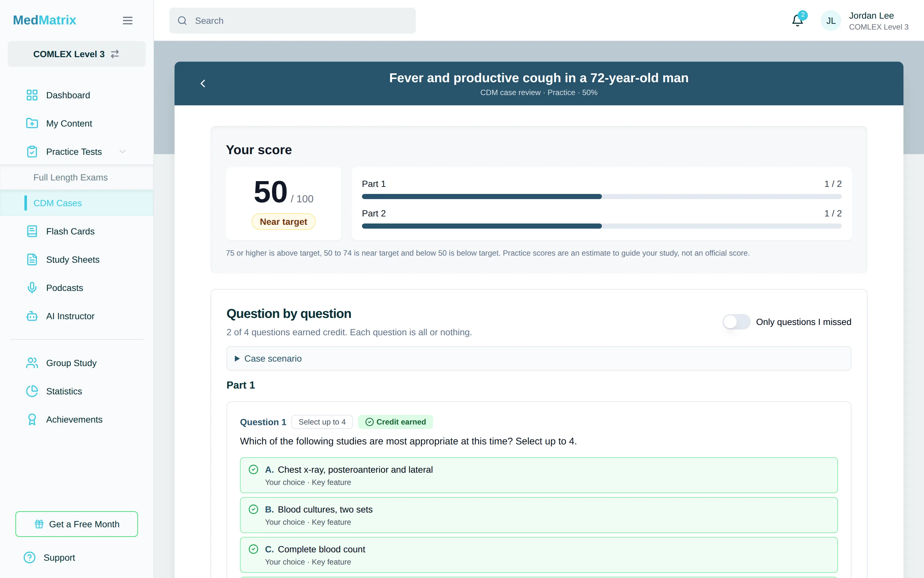Click into the Search field

pyautogui.click(x=293, y=21)
